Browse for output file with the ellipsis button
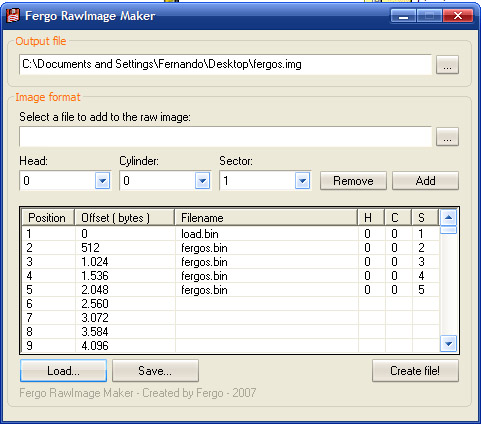The width and height of the screenshot is (481, 424). coord(447,65)
